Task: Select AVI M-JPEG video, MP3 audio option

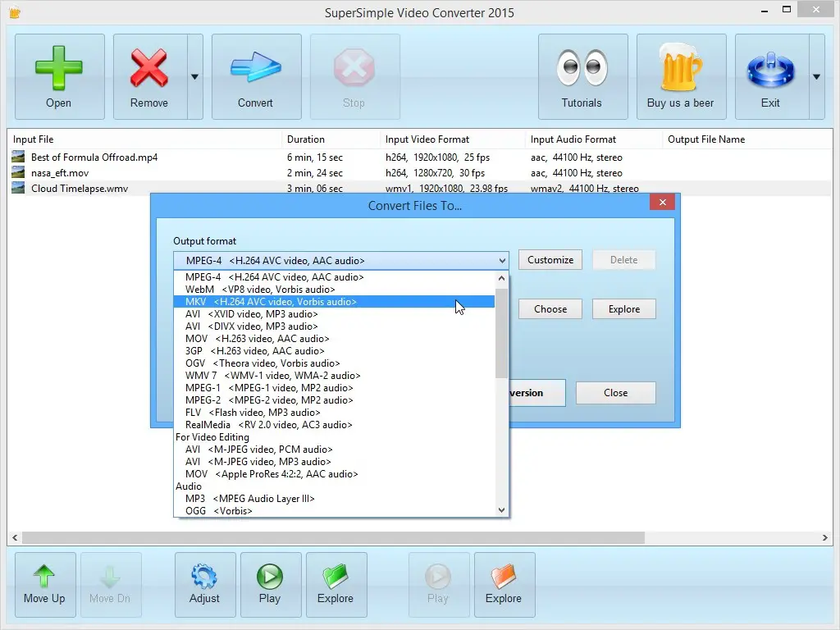Action: [334, 462]
